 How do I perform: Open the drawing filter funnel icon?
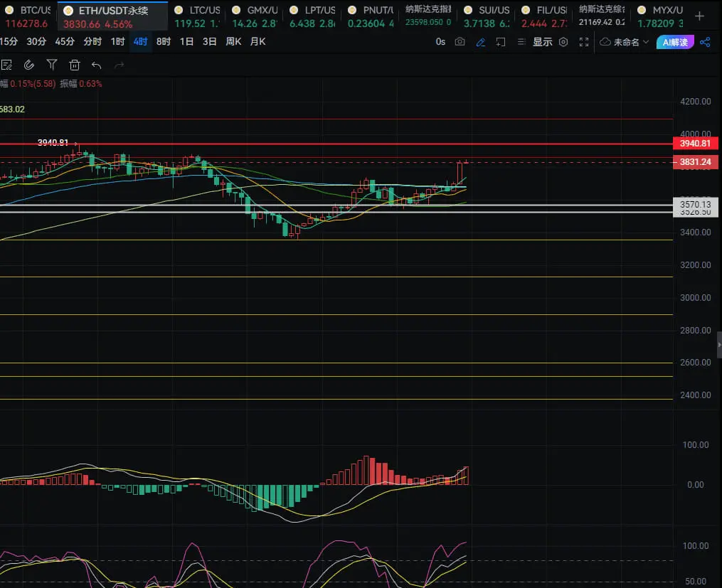[x=51, y=65]
